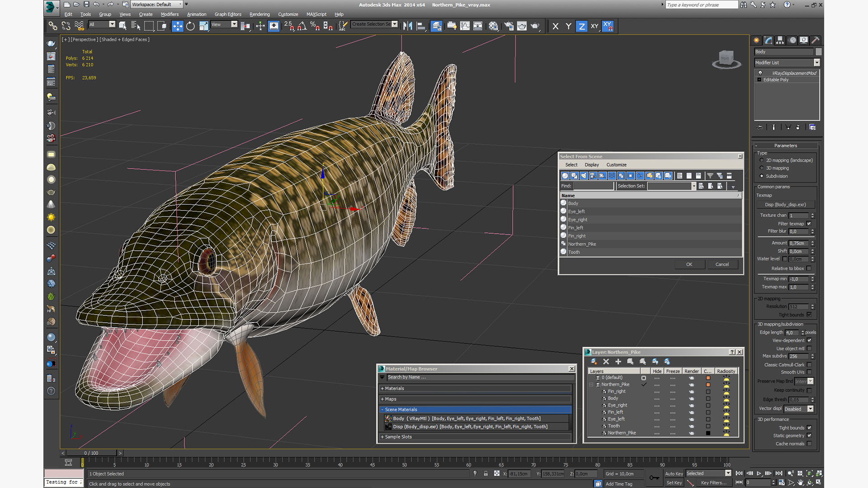868x488 pixels.
Task: Open the Mirror tool
Action: point(407,26)
